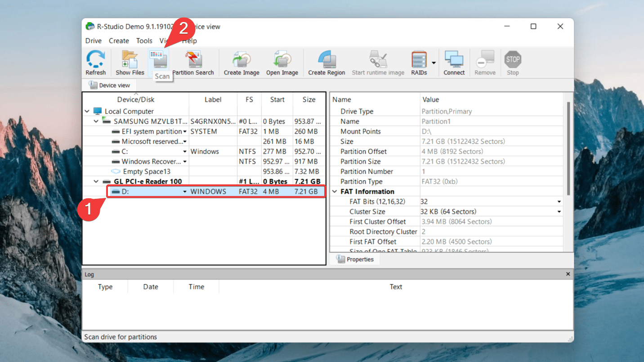Click the Log Date column header
The image size is (644, 362).
pos(151,286)
